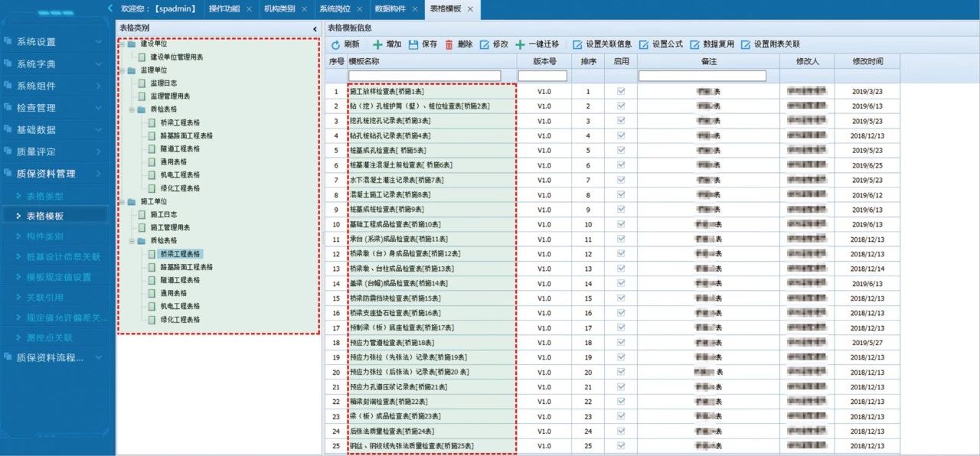The width and height of the screenshot is (980, 456).
Task: Click the 刷新 refresh icon in the toolbar
Action: click(x=335, y=44)
